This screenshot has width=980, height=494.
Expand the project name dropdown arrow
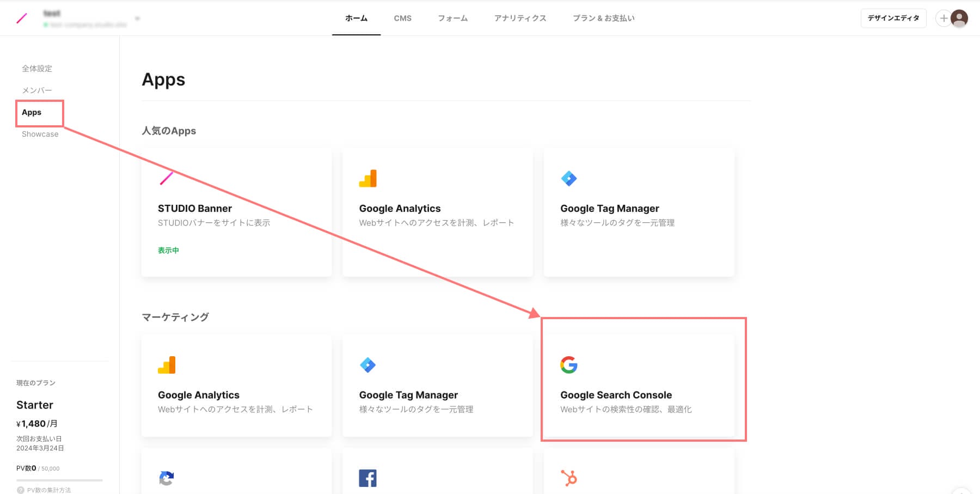coord(137,19)
